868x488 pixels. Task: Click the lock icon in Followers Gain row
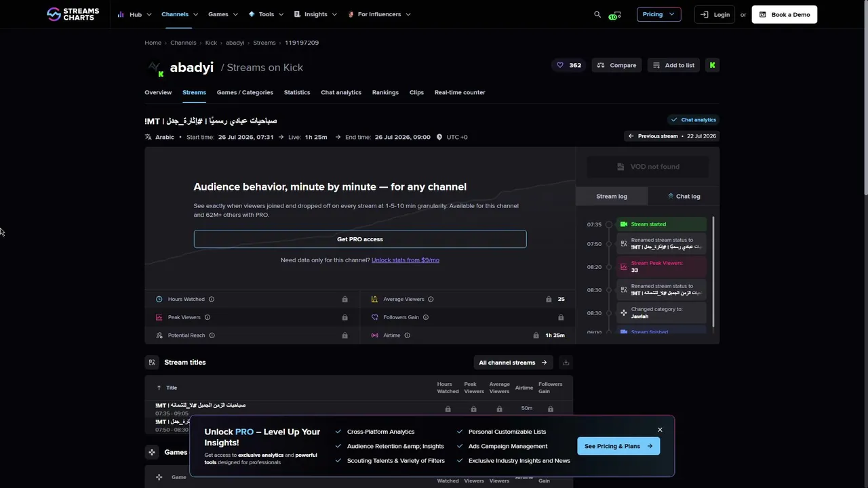point(561,317)
